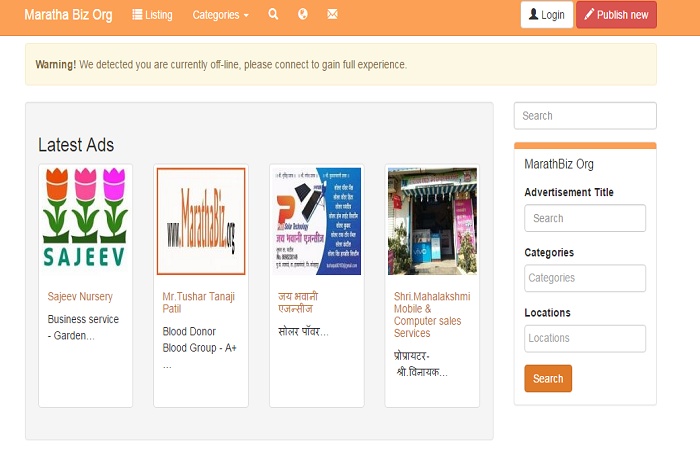The image size is (700, 455).
Task: Focus the top sidebar Search field
Action: (x=585, y=116)
